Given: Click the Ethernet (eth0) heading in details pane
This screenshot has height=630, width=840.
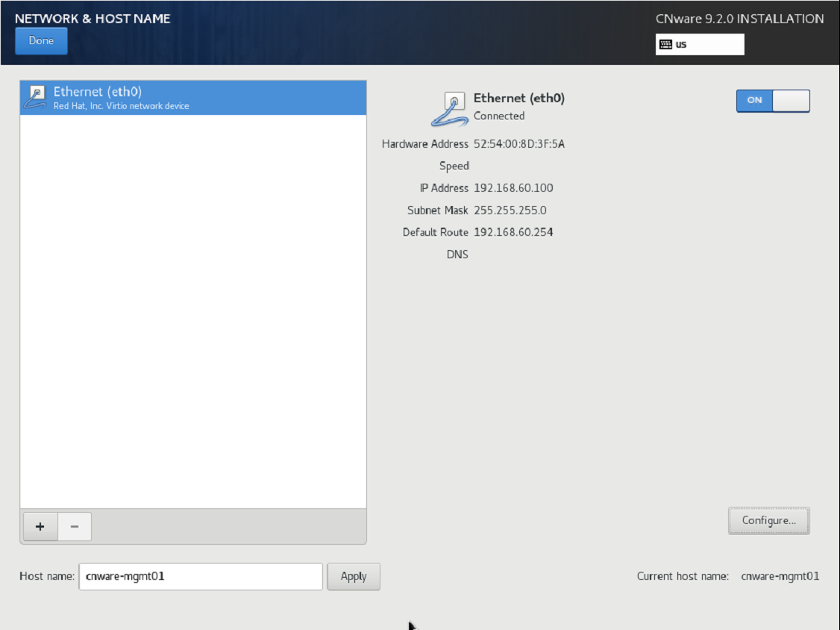Looking at the screenshot, I should point(519,98).
